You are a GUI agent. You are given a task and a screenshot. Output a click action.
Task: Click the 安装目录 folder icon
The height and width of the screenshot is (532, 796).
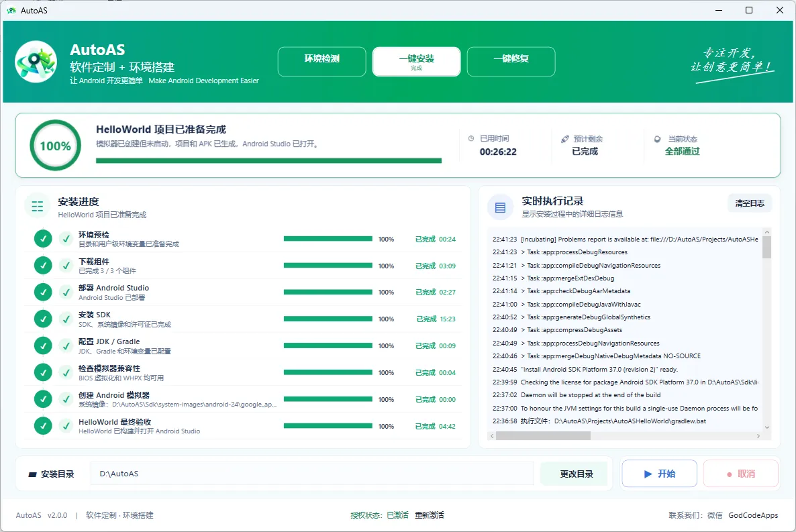coord(32,474)
